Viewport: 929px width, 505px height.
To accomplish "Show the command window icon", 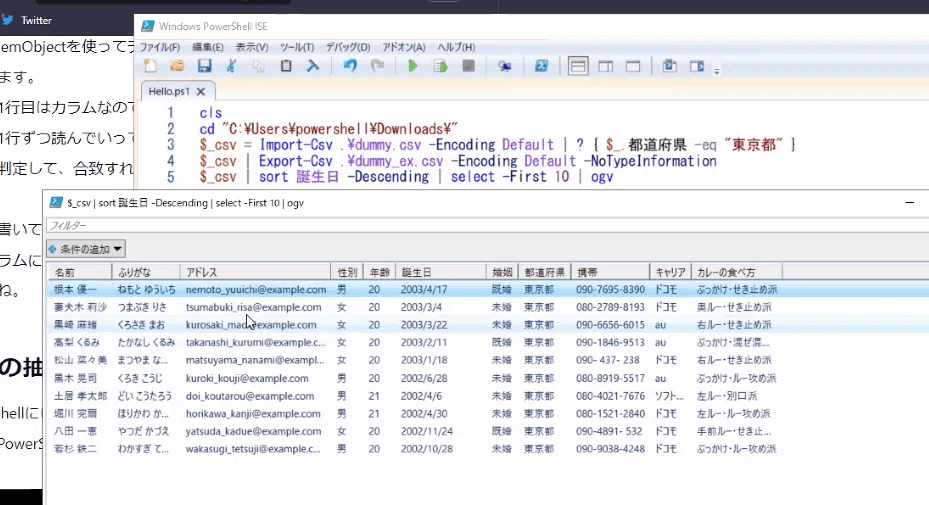I will [669, 66].
